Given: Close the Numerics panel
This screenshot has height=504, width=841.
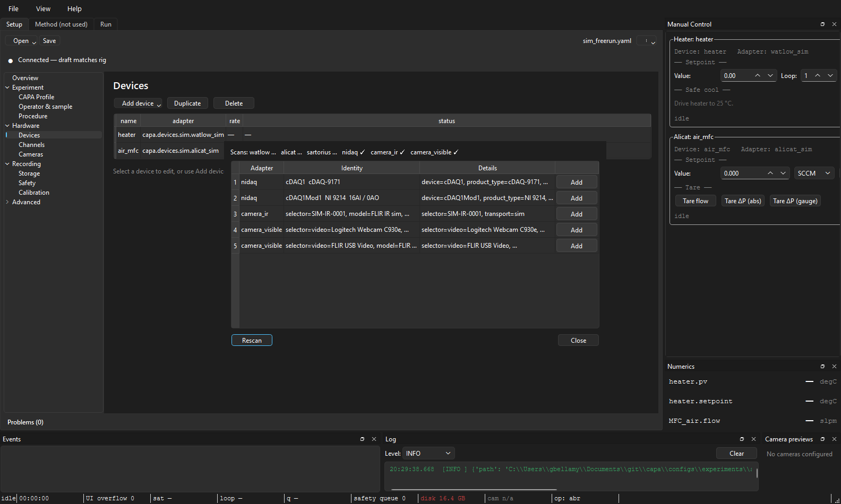Looking at the screenshot, I should (834, 367).
